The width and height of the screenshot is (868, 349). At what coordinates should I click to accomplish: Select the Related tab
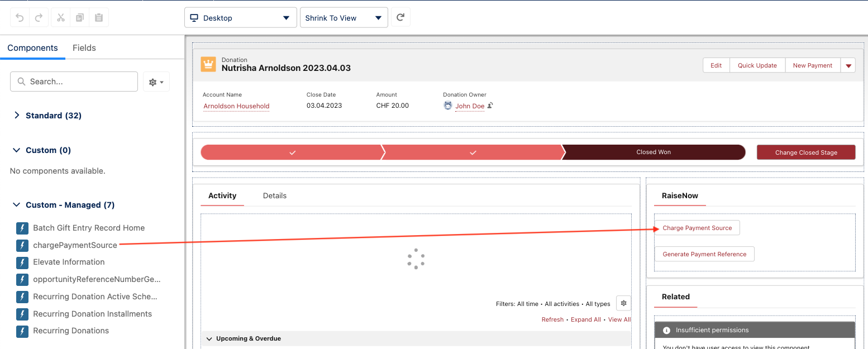click(676, 297)
